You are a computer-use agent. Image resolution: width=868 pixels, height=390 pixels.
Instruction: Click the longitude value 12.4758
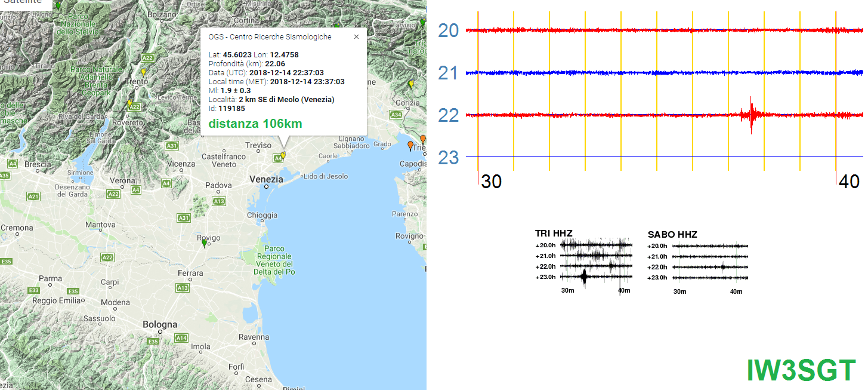point(284,54)
